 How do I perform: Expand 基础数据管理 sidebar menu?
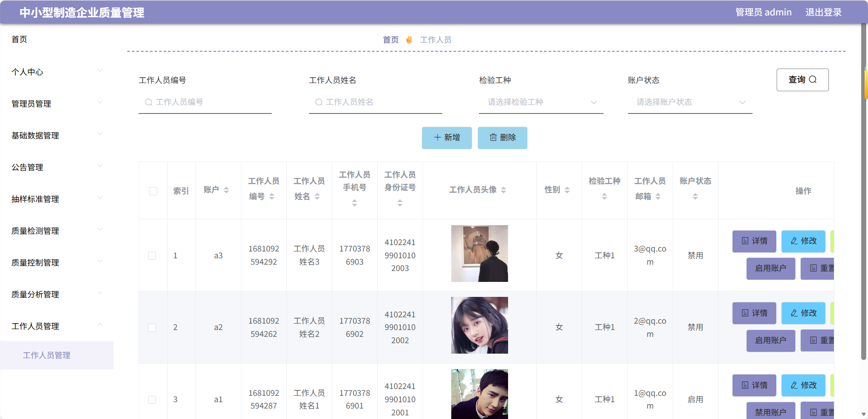coord(57,135)
